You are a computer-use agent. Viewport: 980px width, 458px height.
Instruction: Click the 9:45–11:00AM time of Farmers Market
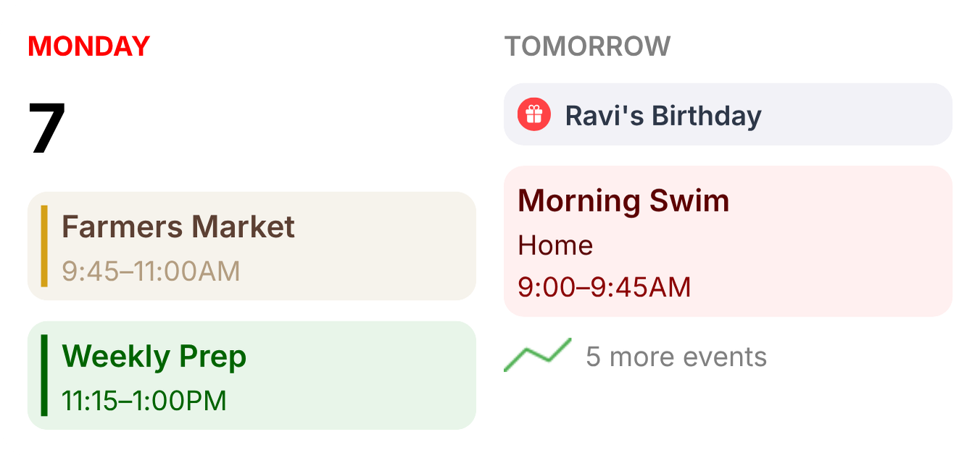click(x=151, y=271)
